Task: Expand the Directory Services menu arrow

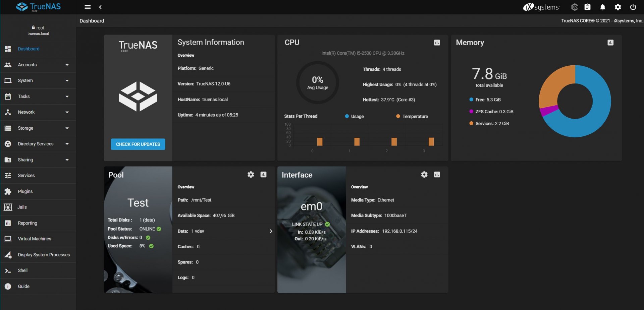Action: (67, 144)
